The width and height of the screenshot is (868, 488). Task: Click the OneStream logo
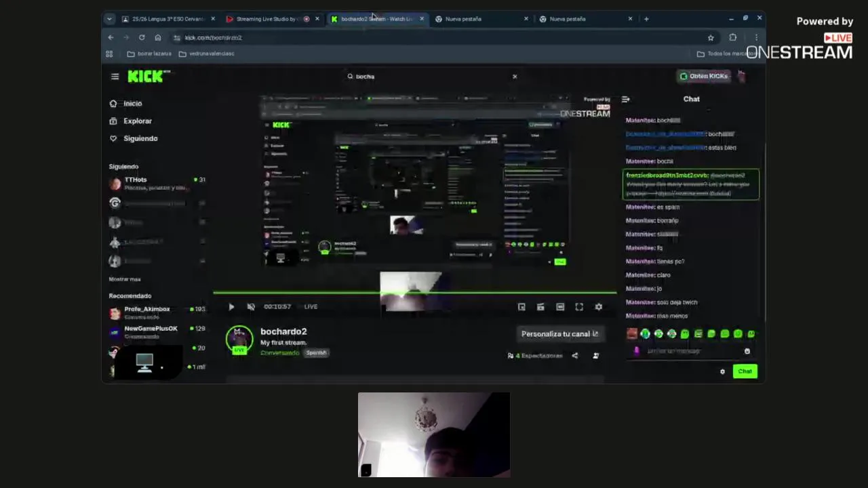point(800,45)
